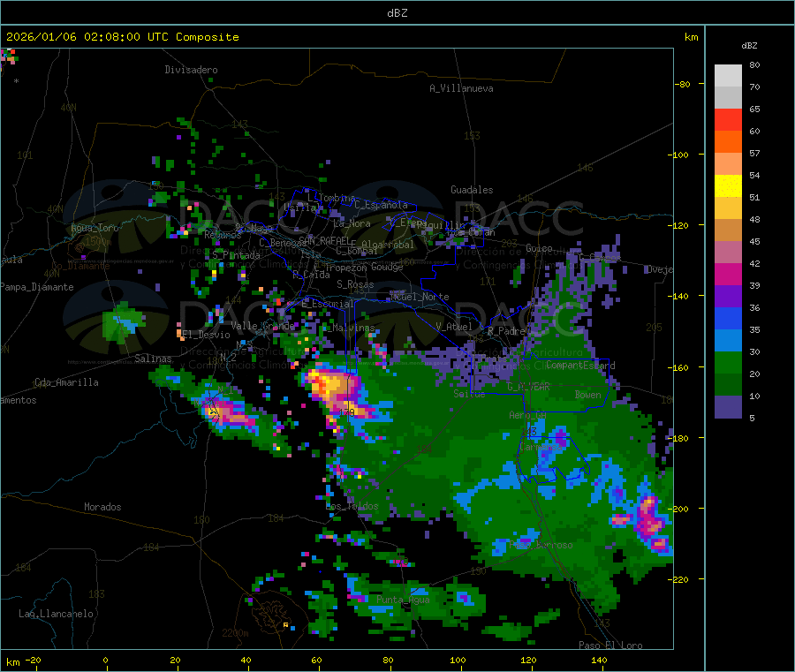Click the Valle_Grande label
This screenshot has width=795, height=672.
[262, 326]
